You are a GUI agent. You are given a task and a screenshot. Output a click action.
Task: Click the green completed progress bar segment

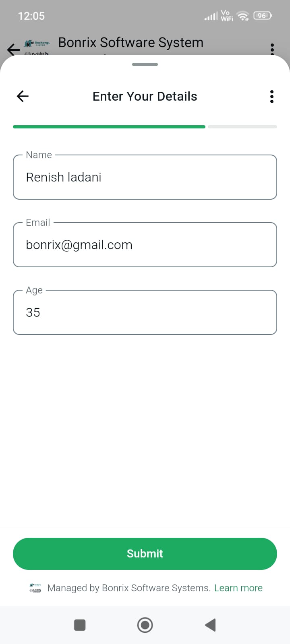(x=109, y=127)
